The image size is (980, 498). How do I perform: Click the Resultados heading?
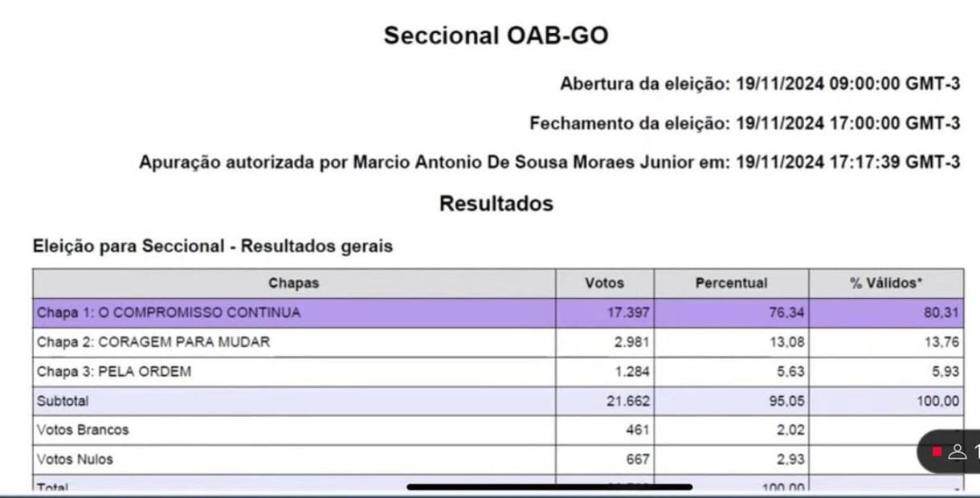click(496, 204)
